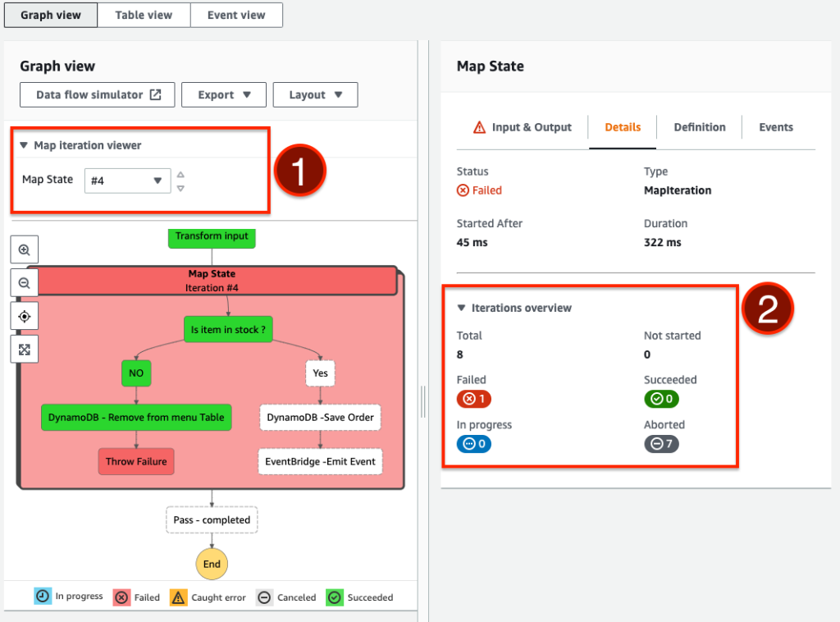Switch to the Table view tab
The width and height of the screenshot is (840, 622).
(144, 15)
